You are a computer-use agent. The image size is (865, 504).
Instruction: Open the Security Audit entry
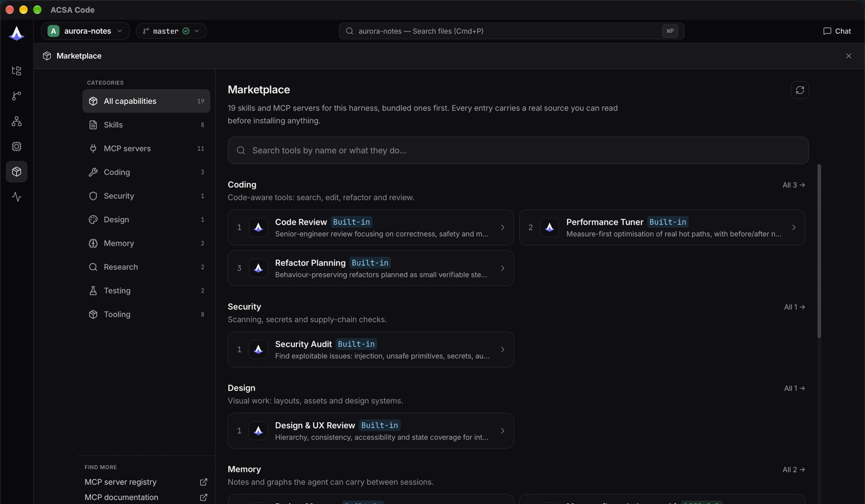371,349
